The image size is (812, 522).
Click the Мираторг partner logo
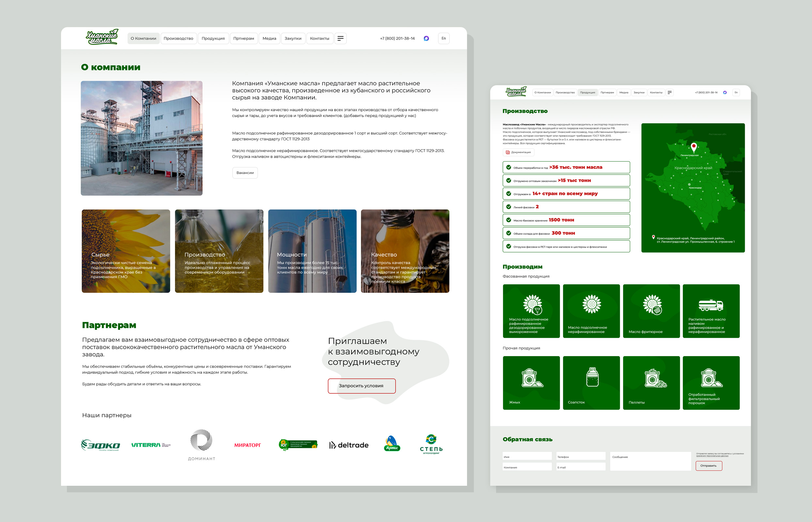point(247,445)
